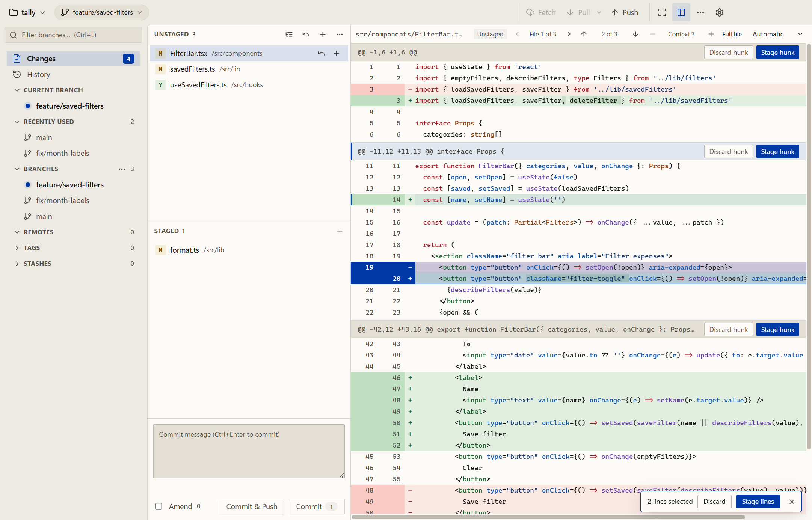Check the Amend checkbox
This screenshot has height=520, width=812.
[x=159, y=506]
